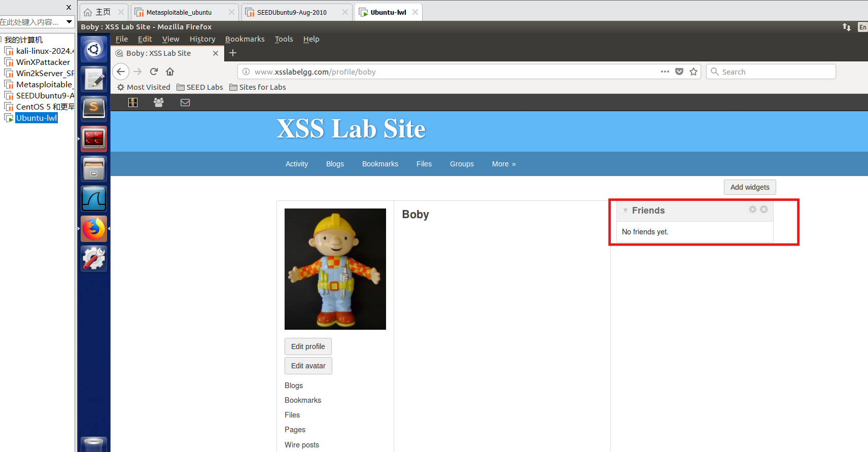
Task: Open Ubuntu dash search launcher
Action: click(94, 49)
